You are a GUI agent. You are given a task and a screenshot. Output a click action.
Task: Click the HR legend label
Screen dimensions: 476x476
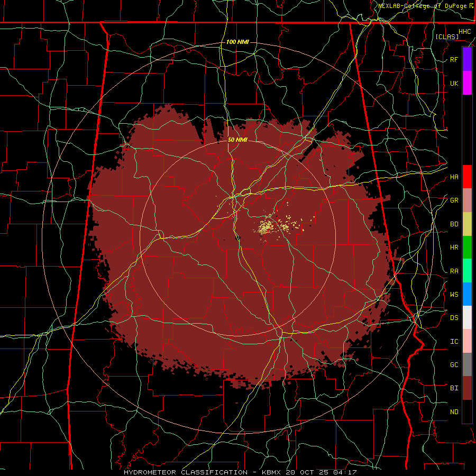(x=454, y=248)
